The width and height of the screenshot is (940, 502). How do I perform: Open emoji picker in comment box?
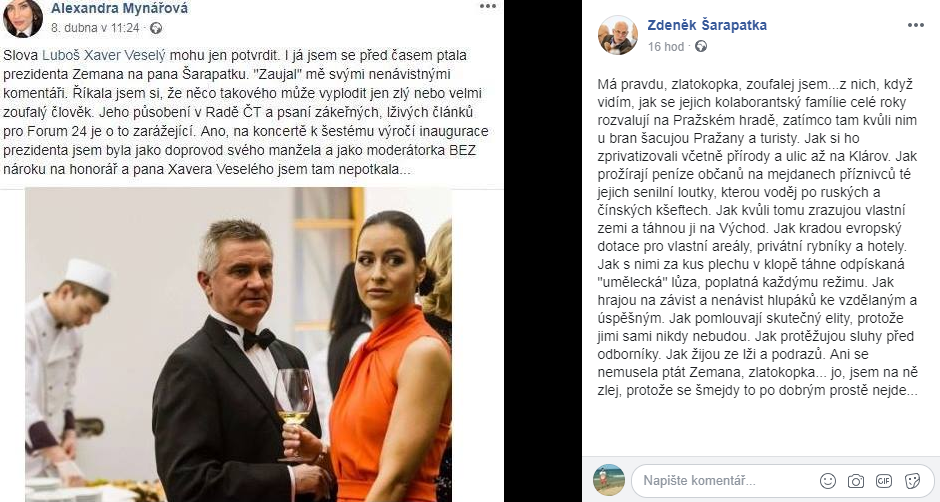click(827, 480)
